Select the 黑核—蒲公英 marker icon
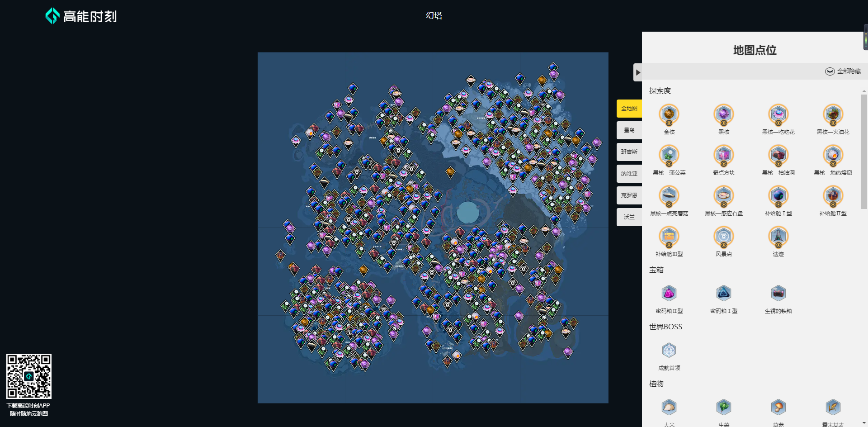This screenshot has height=427, width=868. (x=669, y=156)
